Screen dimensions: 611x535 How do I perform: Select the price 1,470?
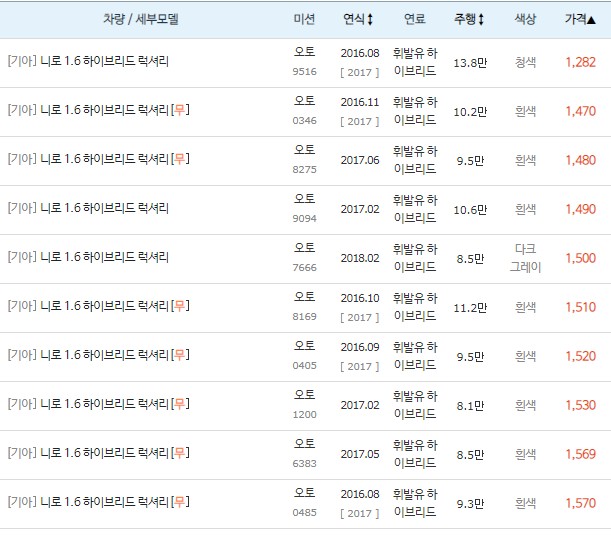[581, 111]
